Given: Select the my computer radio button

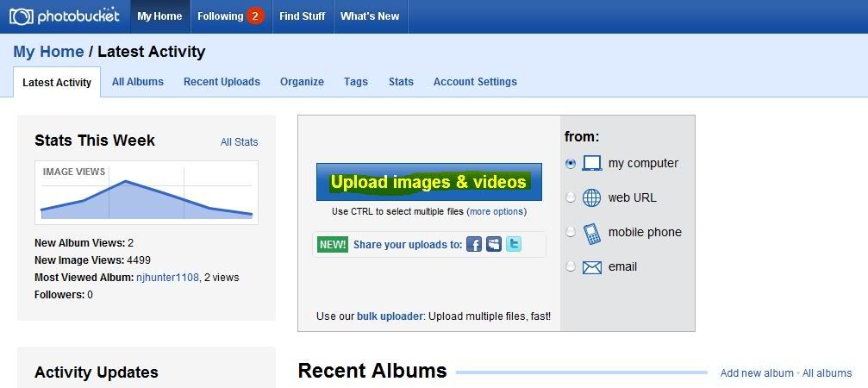Looking at the screenshot, I should tap(571, 164).
